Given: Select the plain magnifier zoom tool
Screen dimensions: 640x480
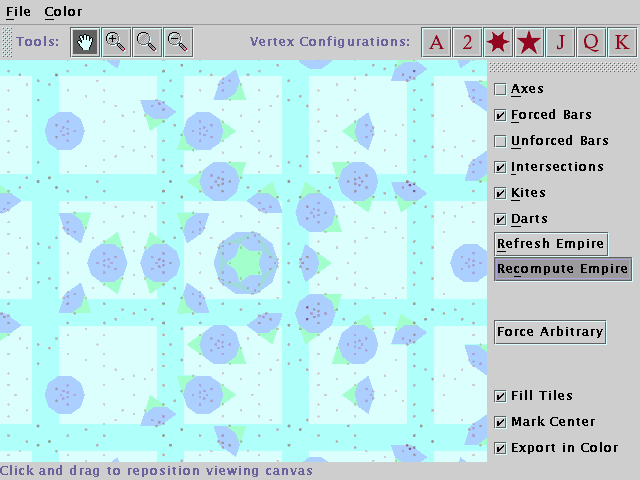Looking at the screenshot, I should tap(147, 42).
